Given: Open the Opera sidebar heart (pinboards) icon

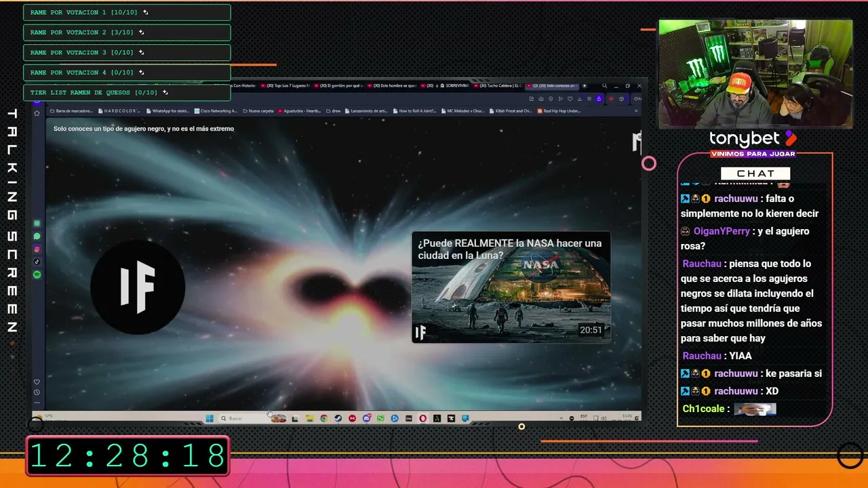Looking at the screenshot, I should pyautogui.click(x=37, y=382).
